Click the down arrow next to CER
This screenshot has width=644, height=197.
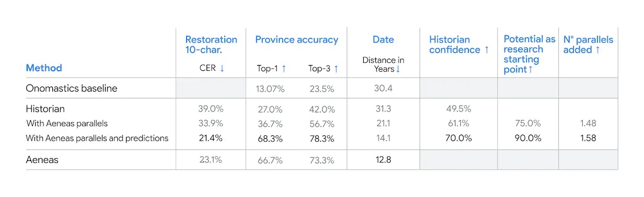(x=222, y=68)
